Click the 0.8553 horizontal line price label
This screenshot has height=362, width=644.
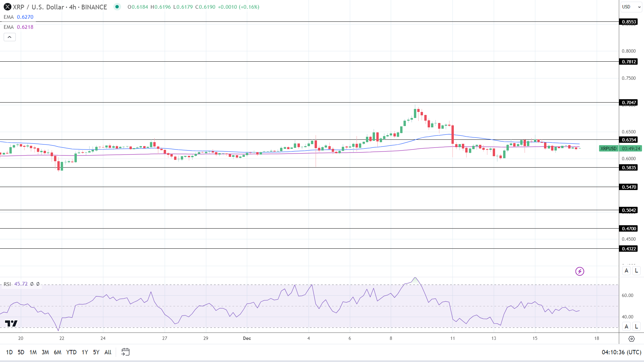pyautogui.click(x=629, y=22)
